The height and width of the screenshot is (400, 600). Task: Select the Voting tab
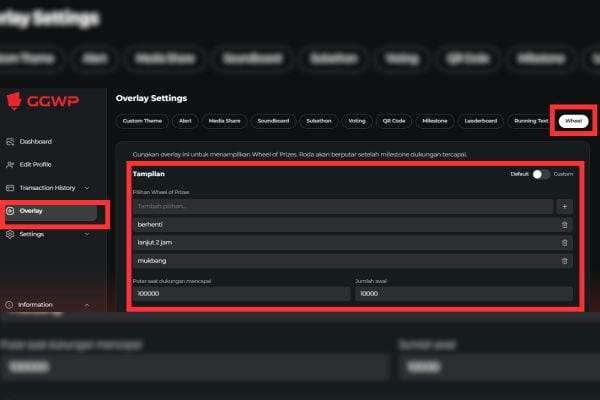357,121
